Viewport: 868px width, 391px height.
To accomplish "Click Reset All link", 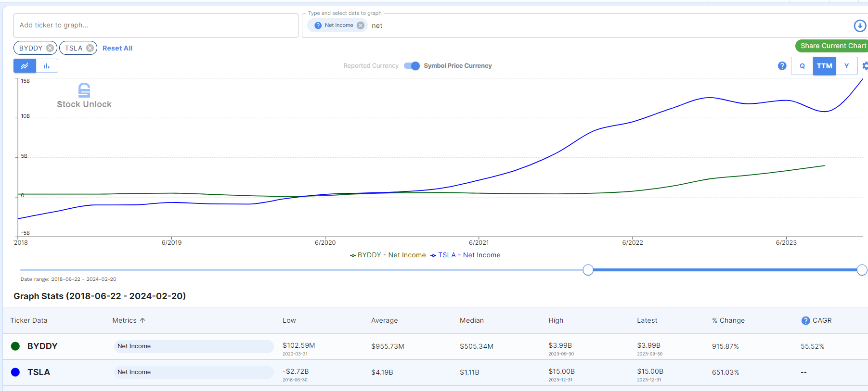I will 117,48.
